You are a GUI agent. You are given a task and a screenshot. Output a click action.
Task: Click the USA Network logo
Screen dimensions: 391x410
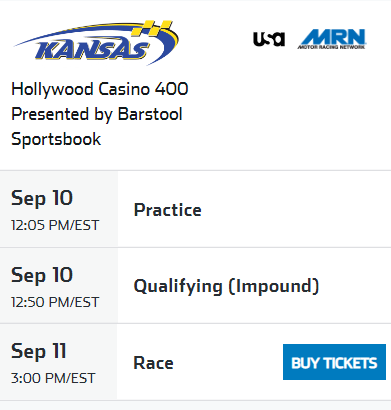click(269, 39)
